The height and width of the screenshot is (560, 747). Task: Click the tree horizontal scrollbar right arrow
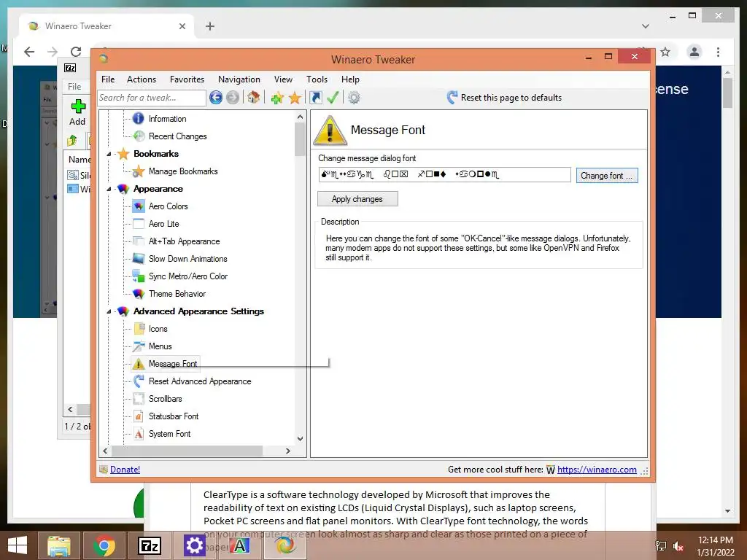tap(287, 451)
